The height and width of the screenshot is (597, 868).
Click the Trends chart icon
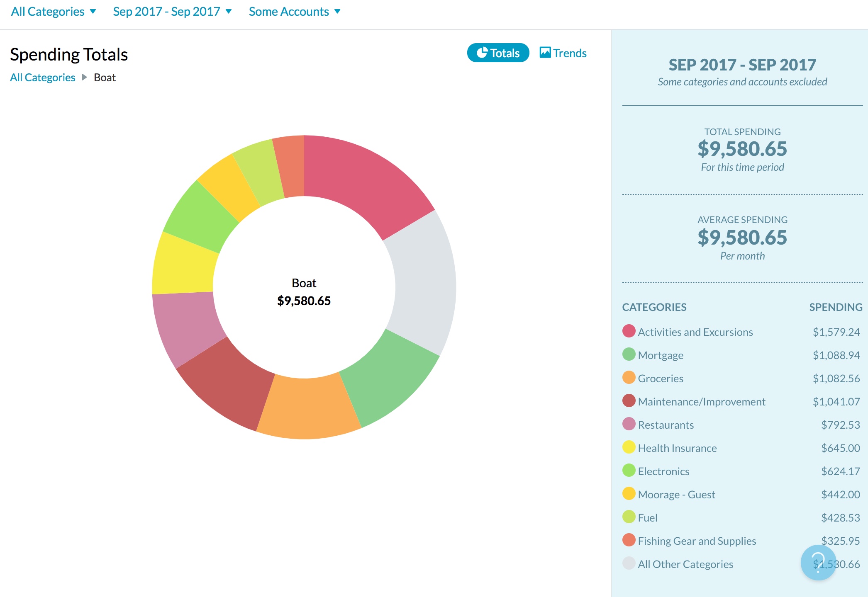(x=545, y=53)
